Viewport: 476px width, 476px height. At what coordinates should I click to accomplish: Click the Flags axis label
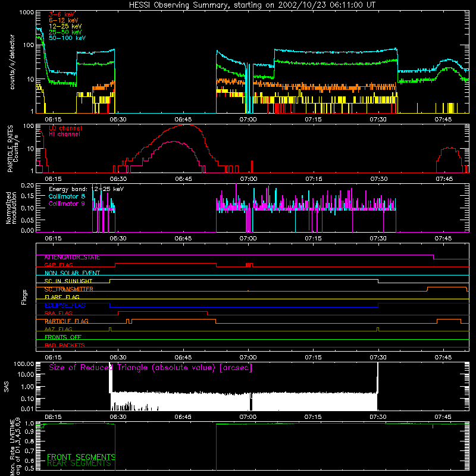click(x=24, y=297)
